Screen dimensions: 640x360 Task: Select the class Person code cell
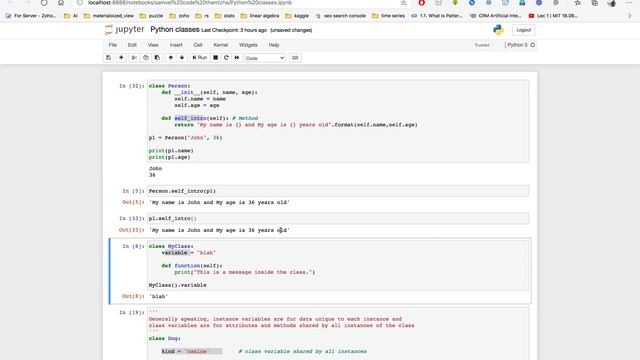338,121
